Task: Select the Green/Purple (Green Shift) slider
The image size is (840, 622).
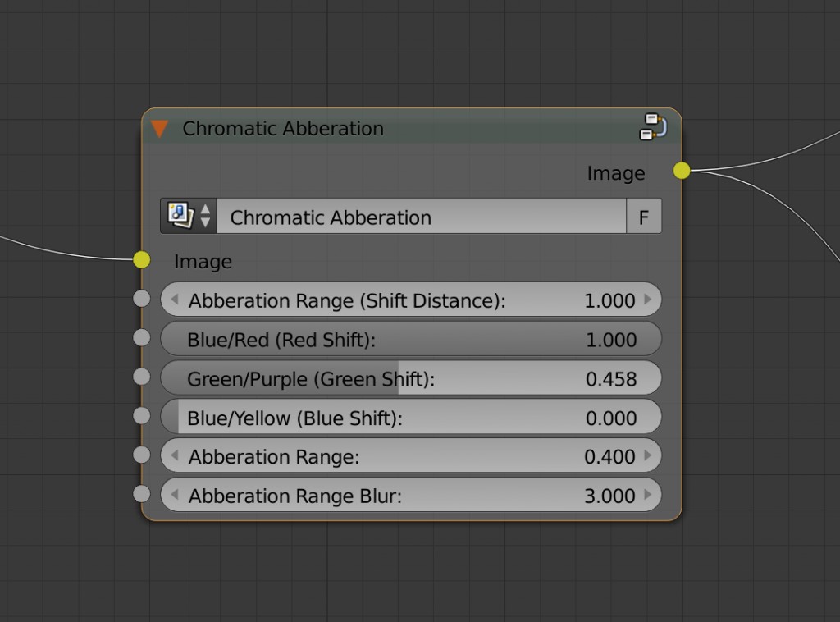Action: tap(410, 377)
